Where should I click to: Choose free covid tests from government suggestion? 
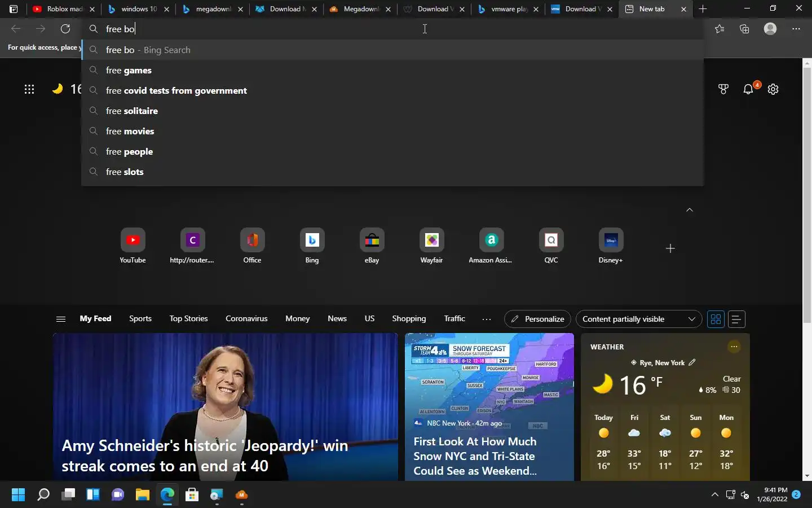coord(392,90)
